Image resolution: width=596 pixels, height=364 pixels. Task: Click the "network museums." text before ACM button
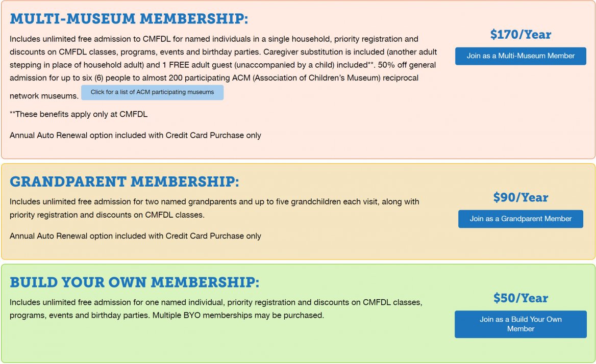[x=44, y=96]
